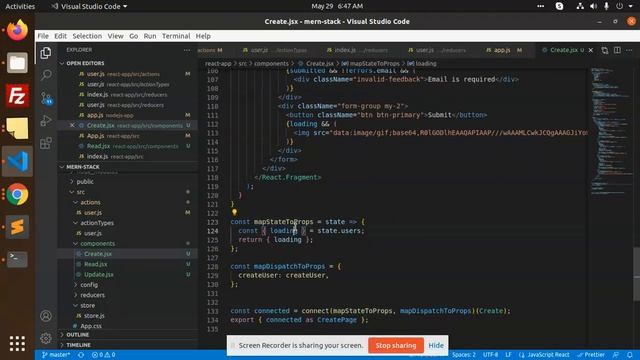This screenshot has height=360, width=640.
Task: Open notifications bell in status bar
Action: click(x=630, y=355)
